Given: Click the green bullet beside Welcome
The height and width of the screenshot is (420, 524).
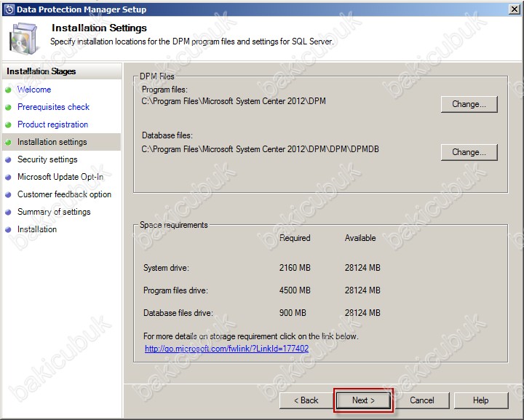Looking at the screenshot, I should pos(8,90).
